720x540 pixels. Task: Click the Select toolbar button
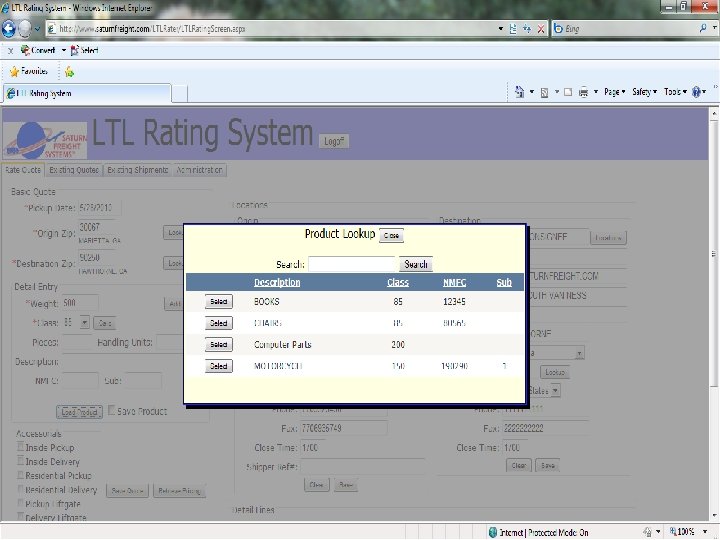[84, 50]
